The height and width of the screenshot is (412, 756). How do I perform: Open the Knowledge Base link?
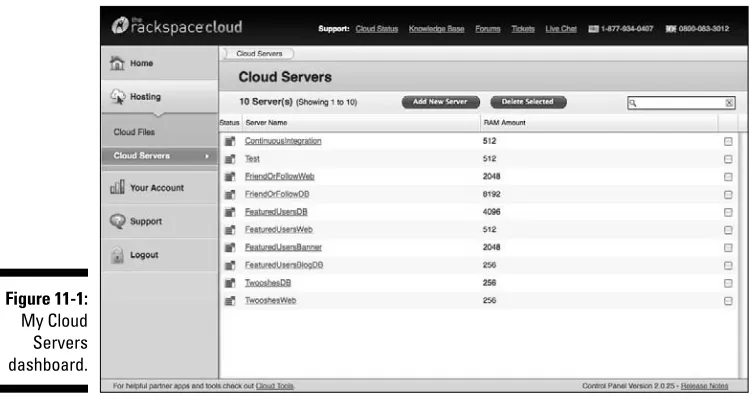pos(436,29)
